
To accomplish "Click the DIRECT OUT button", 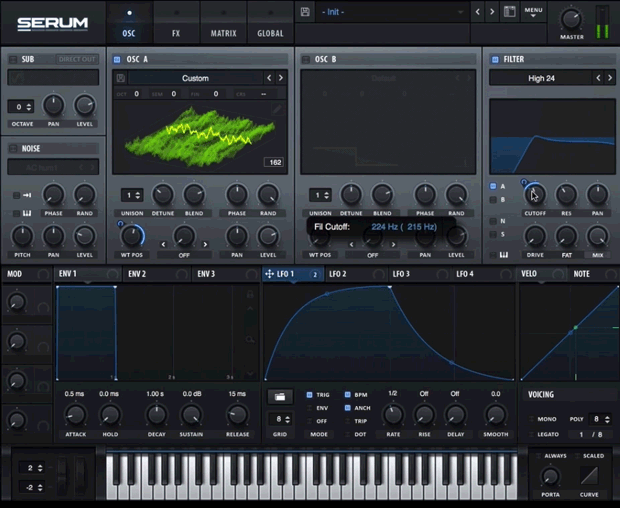I will (77, 59).
